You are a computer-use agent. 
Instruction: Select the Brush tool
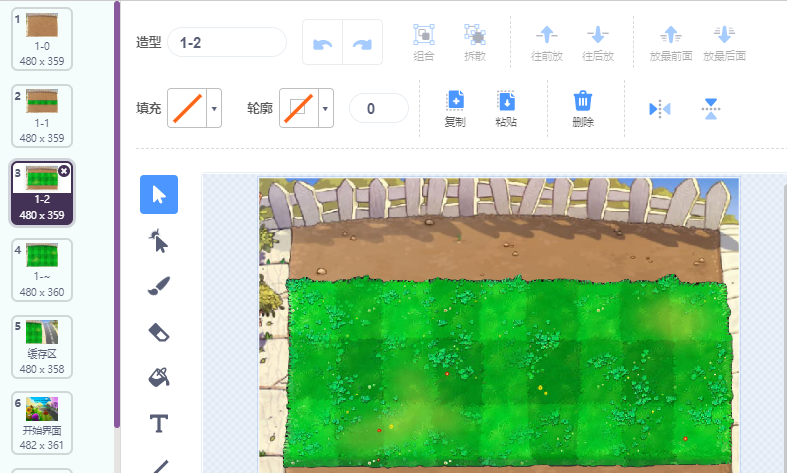point(159,286)
